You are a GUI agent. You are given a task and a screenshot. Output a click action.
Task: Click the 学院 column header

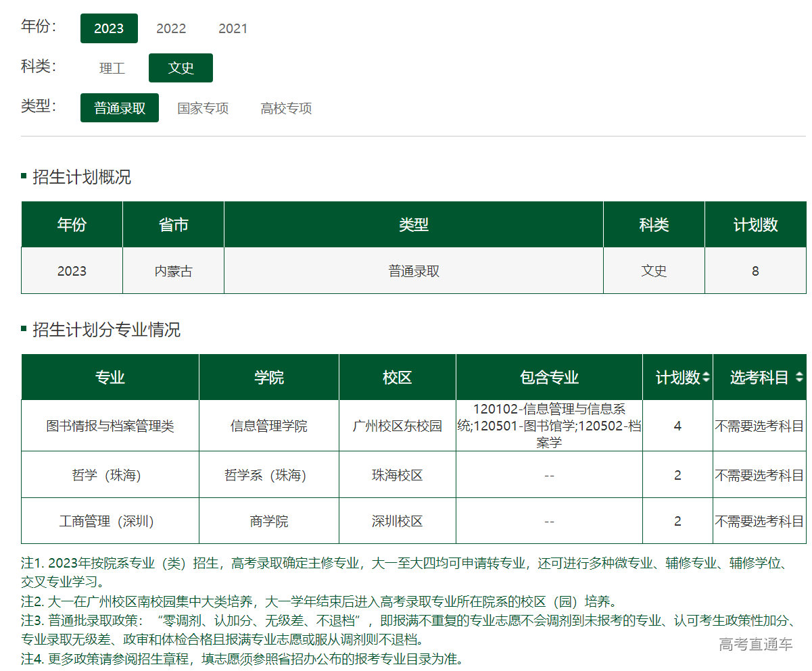pyautogui.click(x=269, y=378)
